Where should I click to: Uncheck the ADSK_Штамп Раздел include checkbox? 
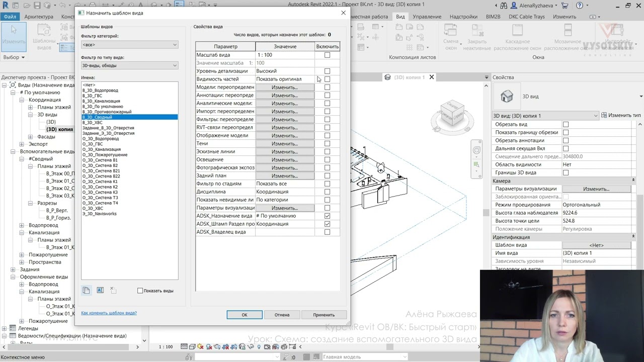[x=327, y=224]
